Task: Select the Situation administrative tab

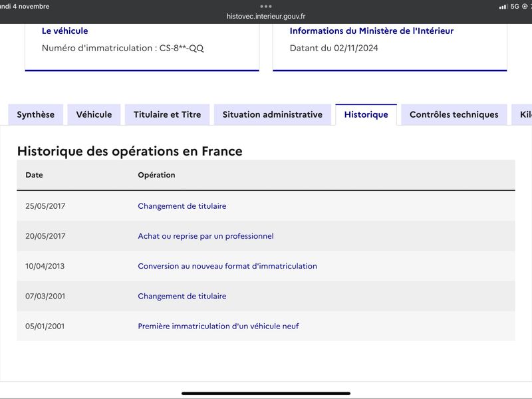Action: [273, 114]
